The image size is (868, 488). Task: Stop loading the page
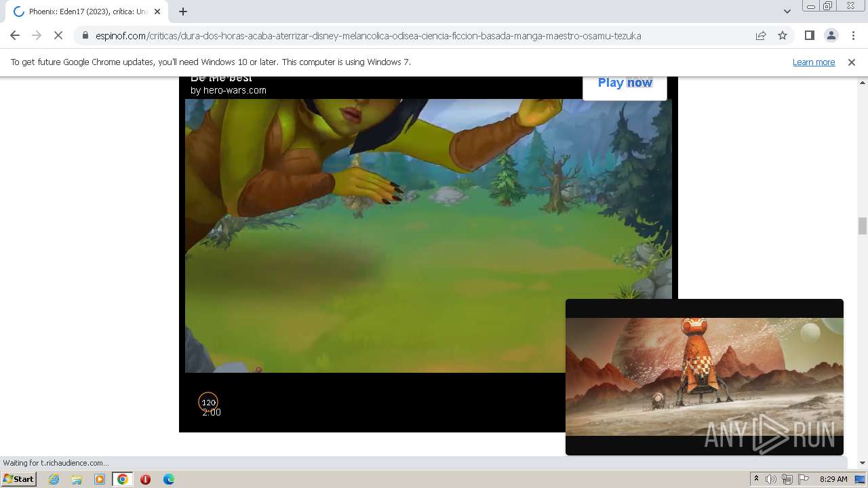[x=58, y=35]
